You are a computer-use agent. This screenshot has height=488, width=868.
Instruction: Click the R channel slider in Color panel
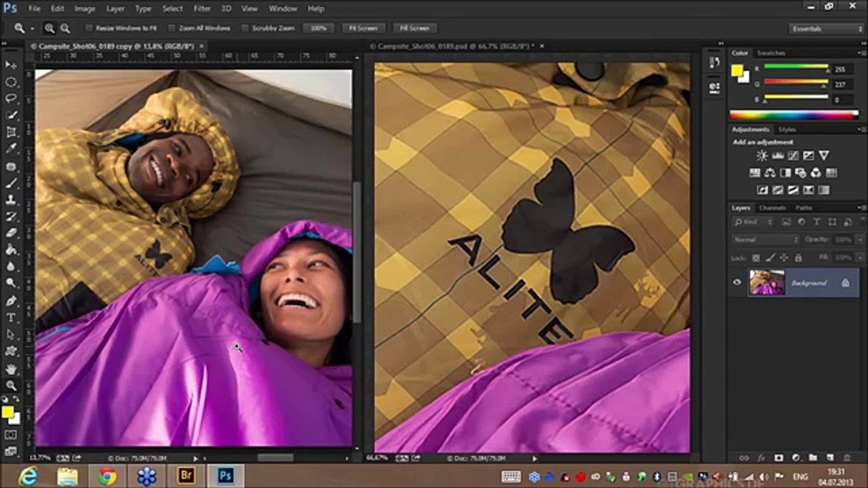[x=795, y=68]
